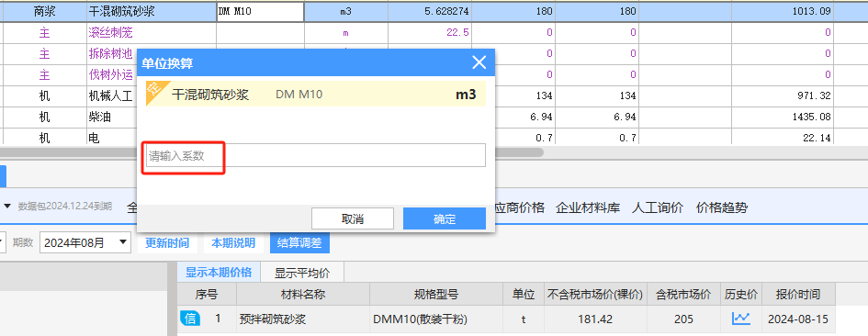Click the horizontal scrollbar under the top table
The width and height of the screenshot is (868, 336).
pyautogui.click(x=271, y=151)
